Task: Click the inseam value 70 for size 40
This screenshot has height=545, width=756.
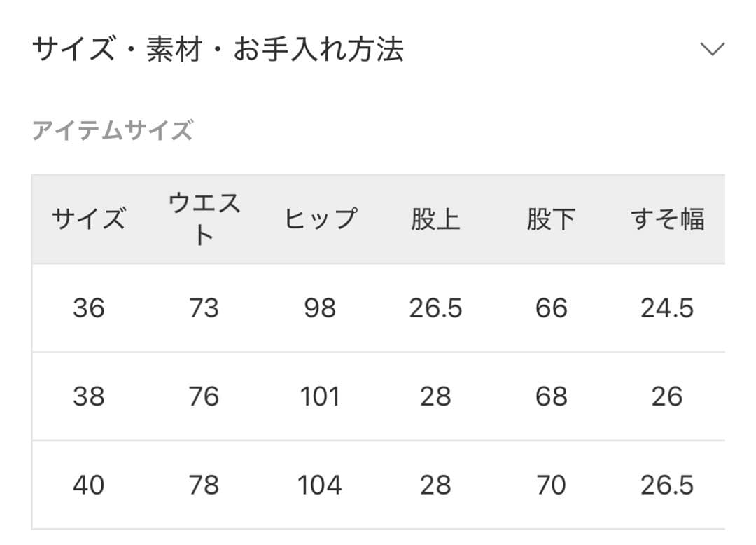Action: point(552,484)
